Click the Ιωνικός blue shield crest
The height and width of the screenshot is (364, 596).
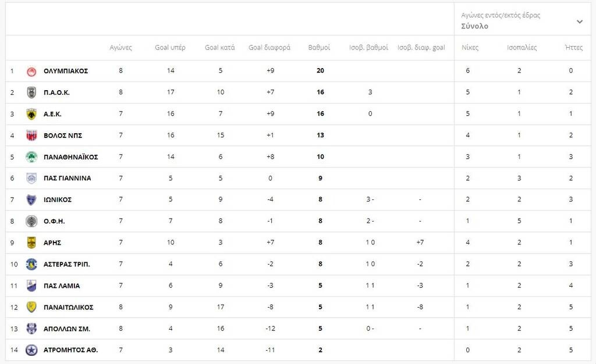pyautogui.click(x=31, y=200)
